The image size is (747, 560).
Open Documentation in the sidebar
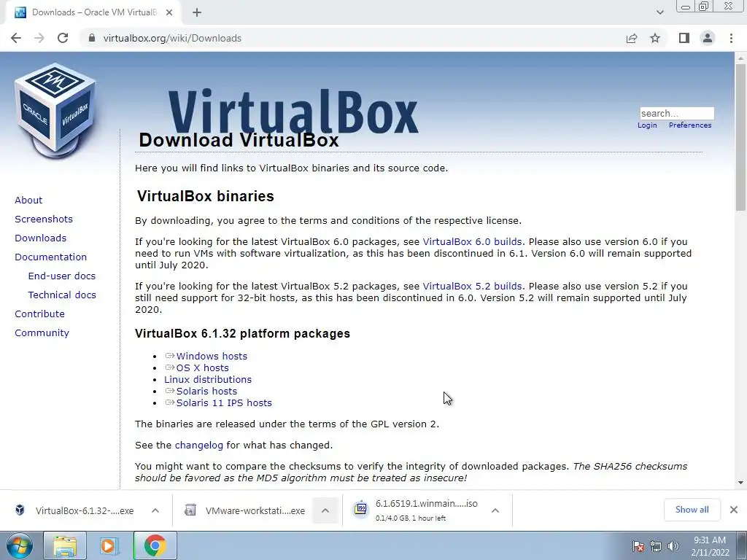[x=50, y=257]
